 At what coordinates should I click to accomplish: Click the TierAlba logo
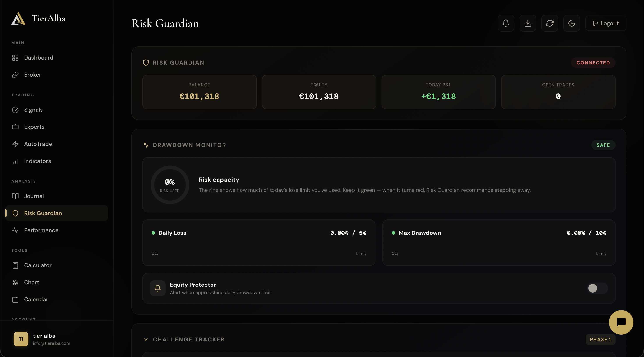coord(38,18)
